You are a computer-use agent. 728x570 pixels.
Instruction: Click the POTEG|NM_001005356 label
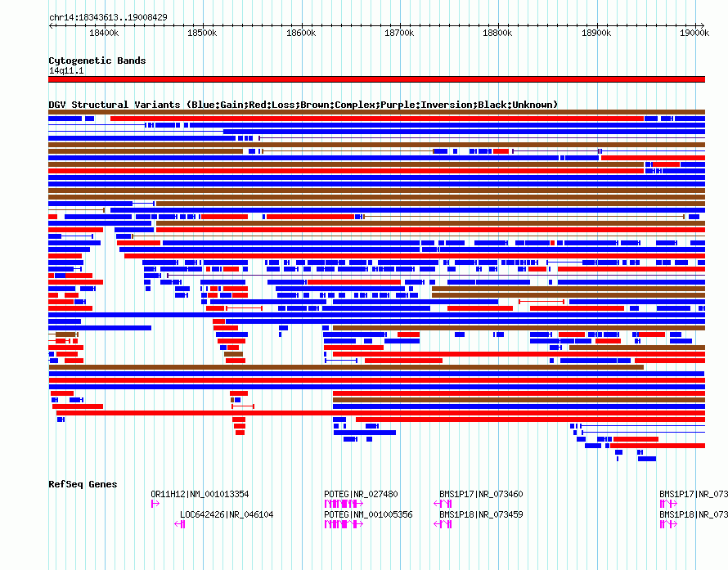368,514
